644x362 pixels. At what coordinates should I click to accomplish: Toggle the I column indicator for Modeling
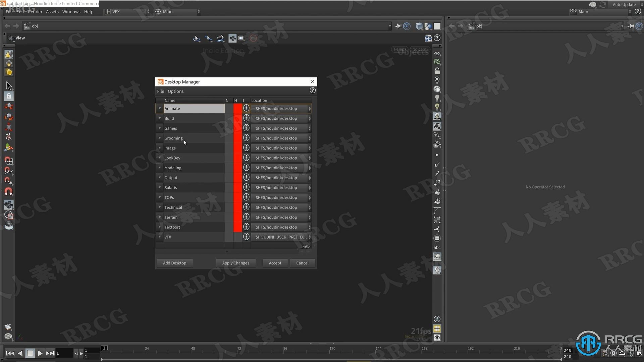[247, 168]
